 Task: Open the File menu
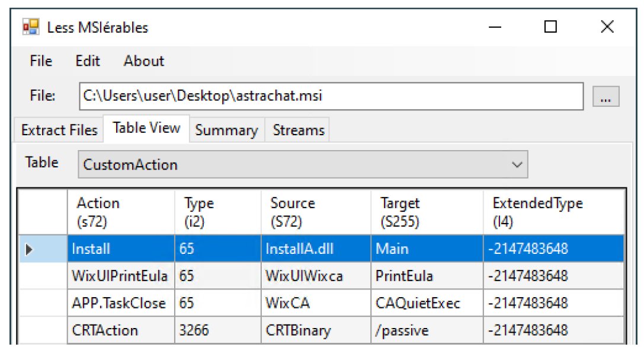[41, 61]
